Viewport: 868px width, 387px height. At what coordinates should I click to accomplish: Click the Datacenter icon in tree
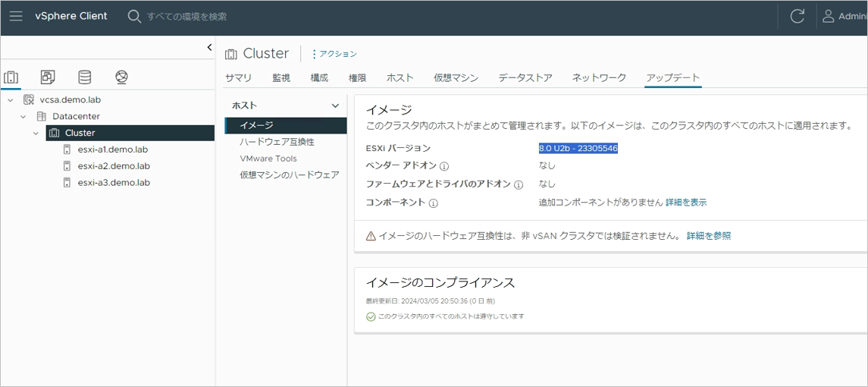41,116
